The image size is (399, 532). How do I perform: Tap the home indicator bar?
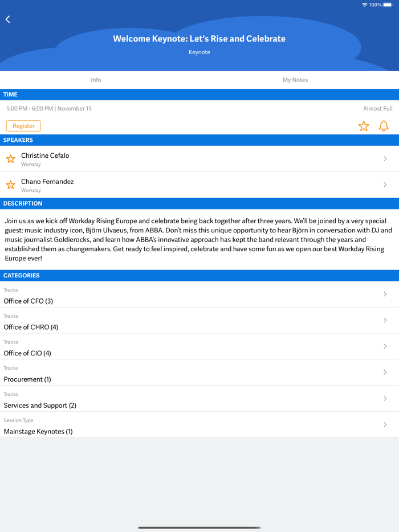(199, 527)
